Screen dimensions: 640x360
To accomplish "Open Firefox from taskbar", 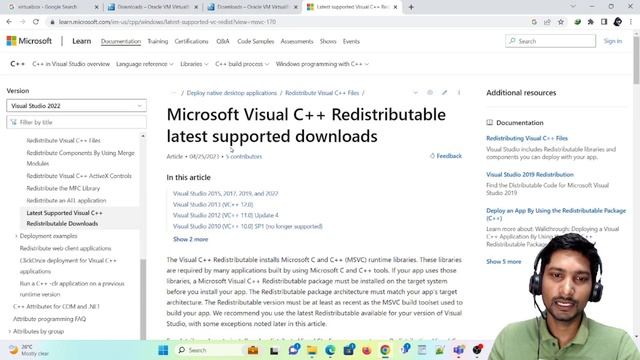I will pyautogui.click(x=367, y=350).
